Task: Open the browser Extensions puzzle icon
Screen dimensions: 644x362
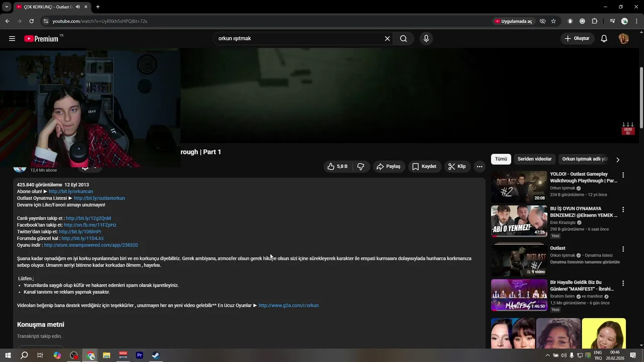Action: click(x=595, y=21)
